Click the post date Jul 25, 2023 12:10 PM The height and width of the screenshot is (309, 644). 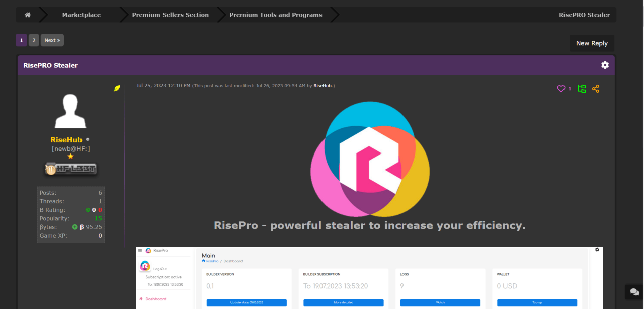click(163, 86)
